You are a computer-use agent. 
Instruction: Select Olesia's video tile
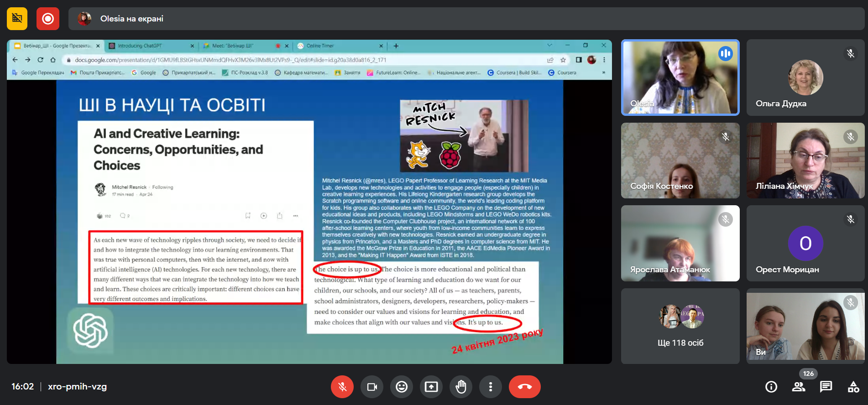click(x=680, y=77)
